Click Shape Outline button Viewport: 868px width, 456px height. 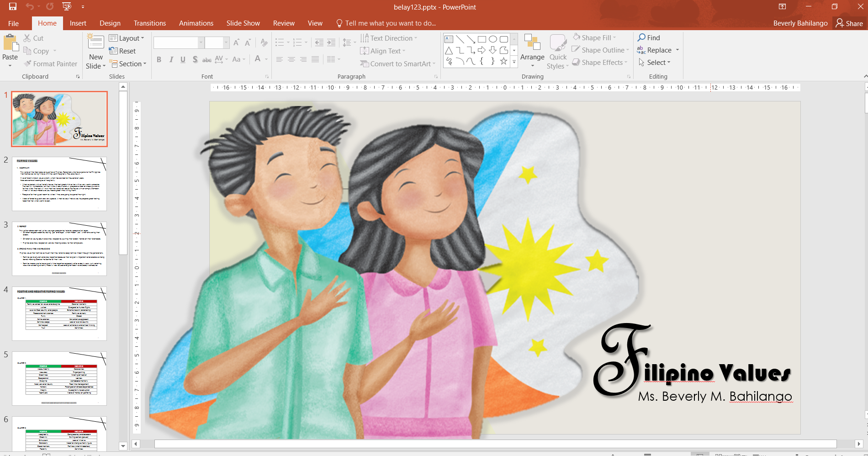tap(600, 50)
